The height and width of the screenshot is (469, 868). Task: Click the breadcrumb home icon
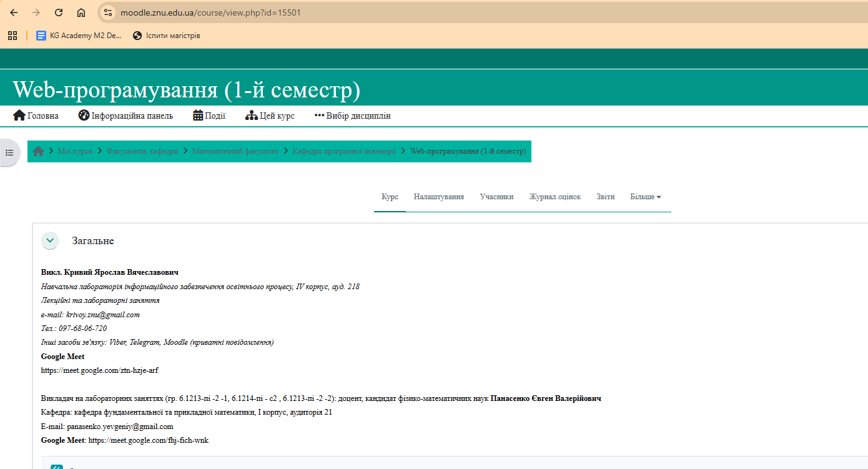tap(39, 151)
